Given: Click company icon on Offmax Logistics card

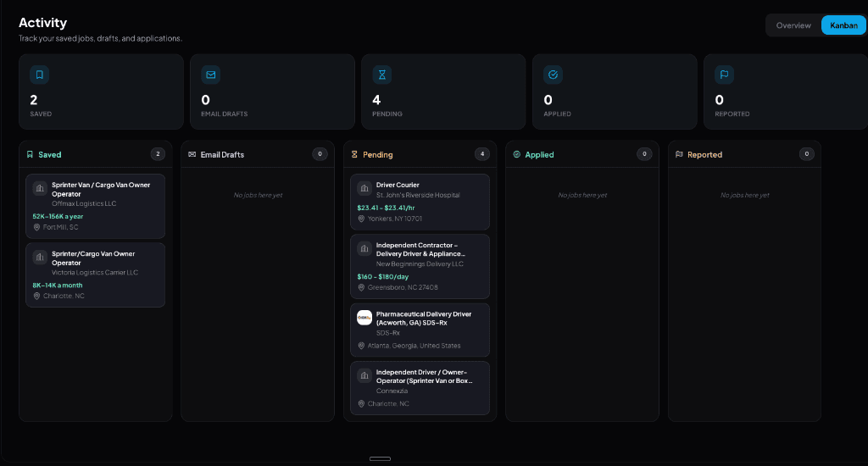Looking at the screenshot, I should [40, 189].
